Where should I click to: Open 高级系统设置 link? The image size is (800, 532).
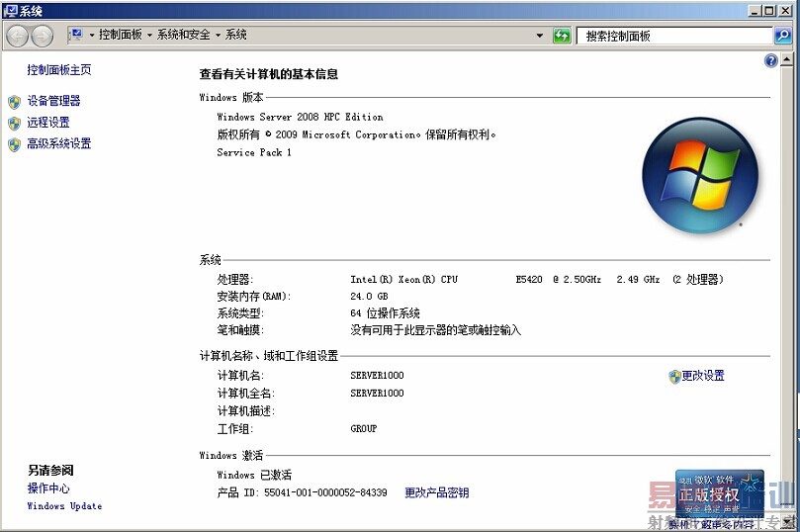(x=58, y=143)
